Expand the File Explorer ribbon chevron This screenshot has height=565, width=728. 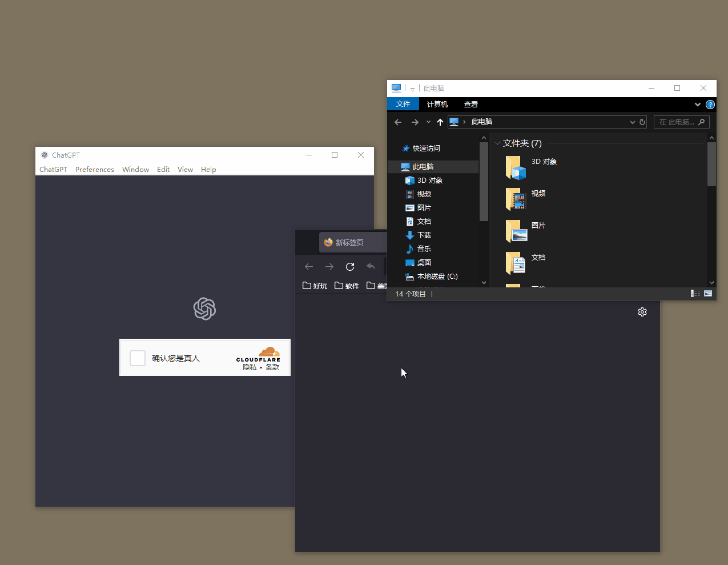point(697,105)
